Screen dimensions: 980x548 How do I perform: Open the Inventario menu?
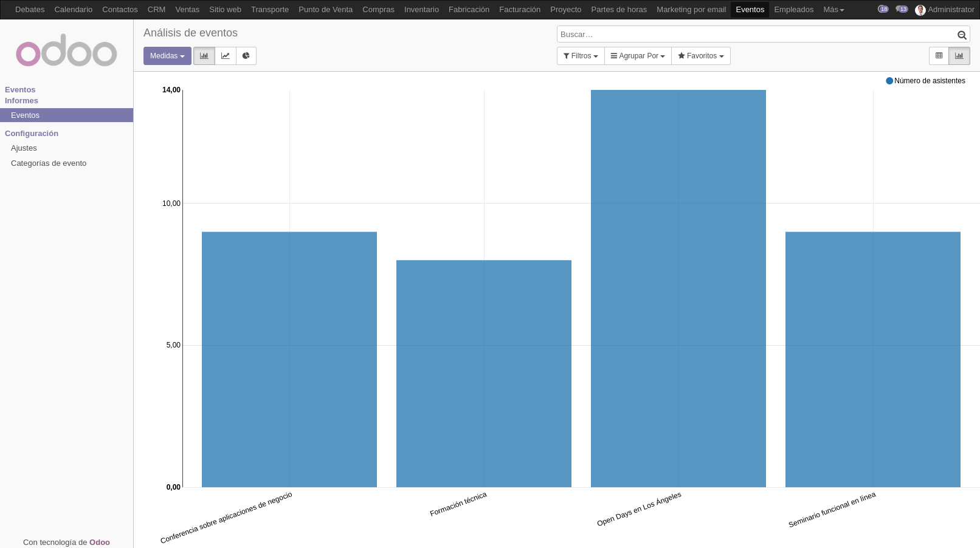pyautogui.click(x=421, y=9)
